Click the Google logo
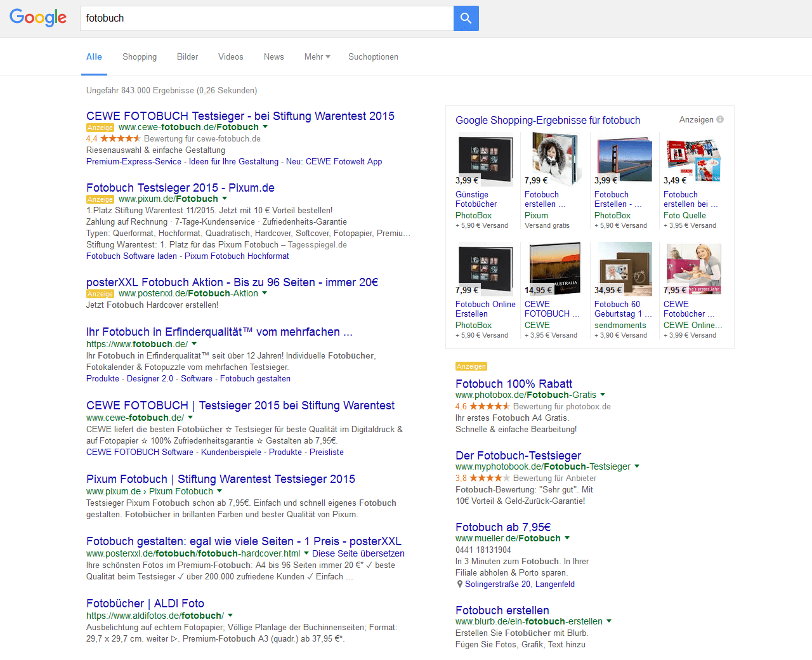Viewport: 812px width, 660px height. (38, 18)
